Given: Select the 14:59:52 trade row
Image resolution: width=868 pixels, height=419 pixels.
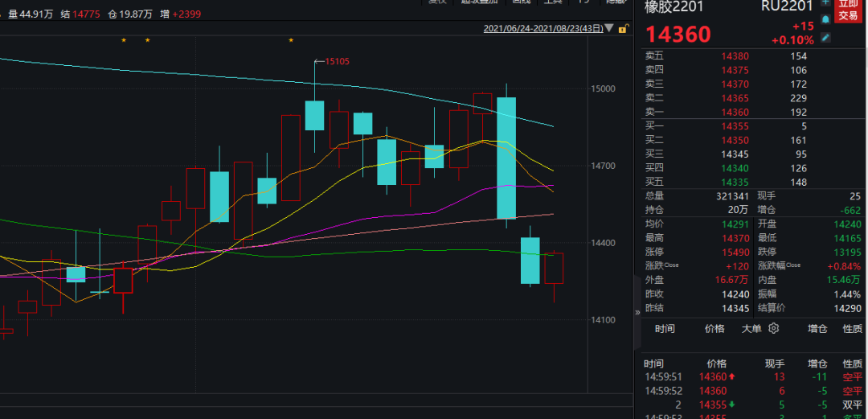Looking at the screenshot, I should point(753,391).
